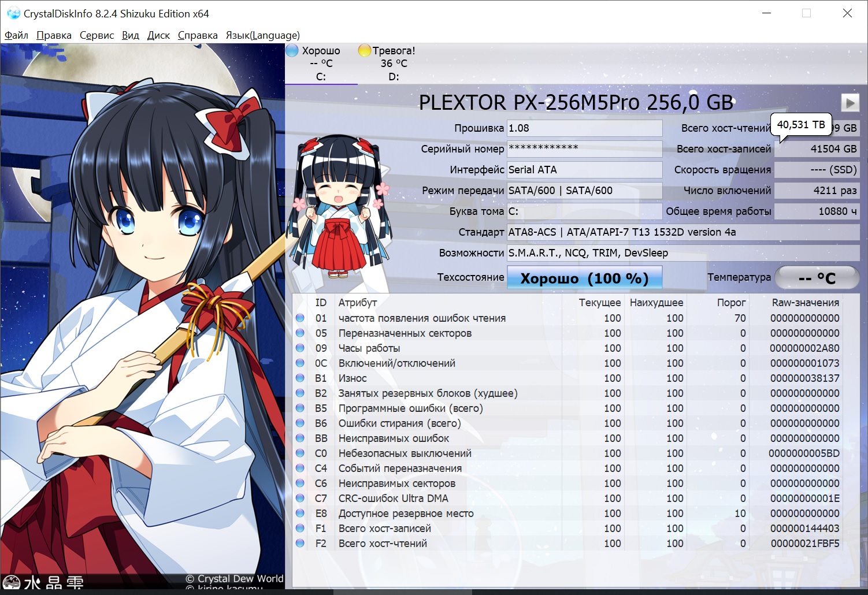This screenshot has height=595, width=868.
Task: Open the Сервис menu
Action: click(97, 35)
